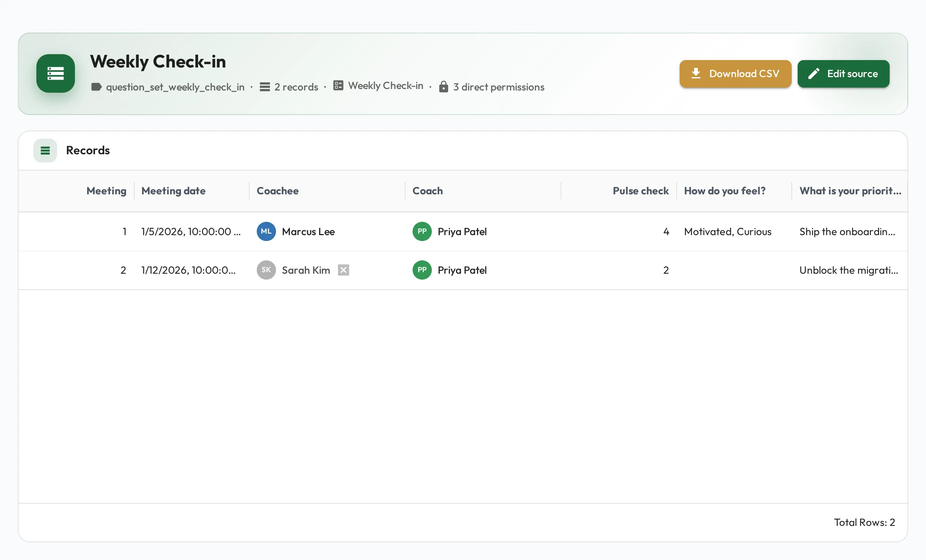Click the Weekly Check-in page title
Screen dimensions: 926x560
(158, 61)
